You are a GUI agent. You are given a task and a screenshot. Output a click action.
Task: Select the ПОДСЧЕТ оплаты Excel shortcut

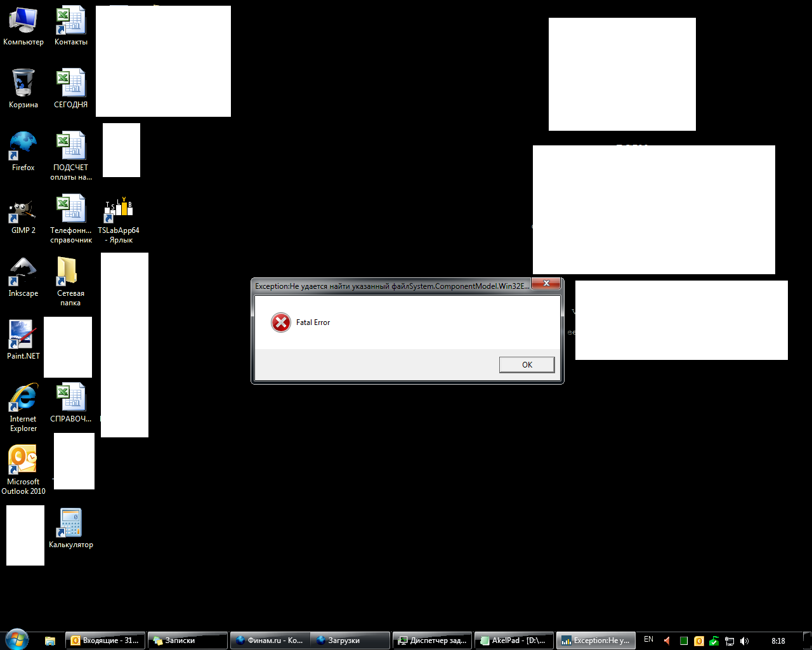click(71, 156)
